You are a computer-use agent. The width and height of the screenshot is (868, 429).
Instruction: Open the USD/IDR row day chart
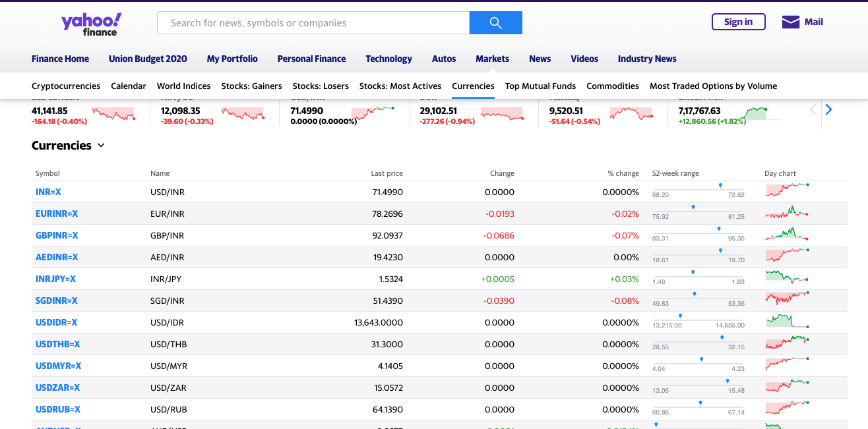[x=788, y=321]
